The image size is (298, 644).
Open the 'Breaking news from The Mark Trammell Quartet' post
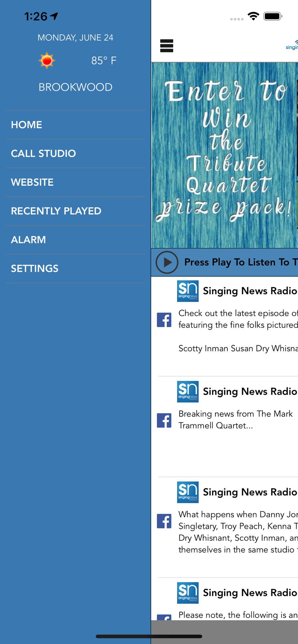coord(236,420)
